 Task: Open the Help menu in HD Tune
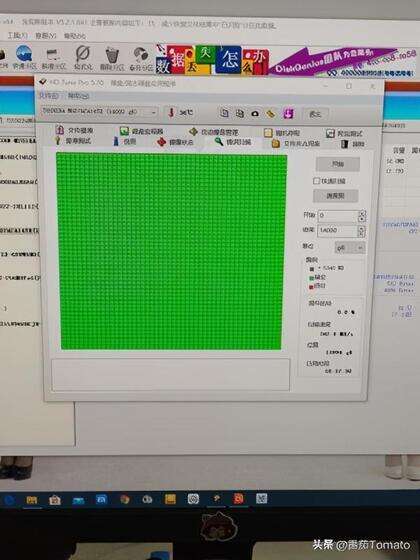[x=79, y=96]
